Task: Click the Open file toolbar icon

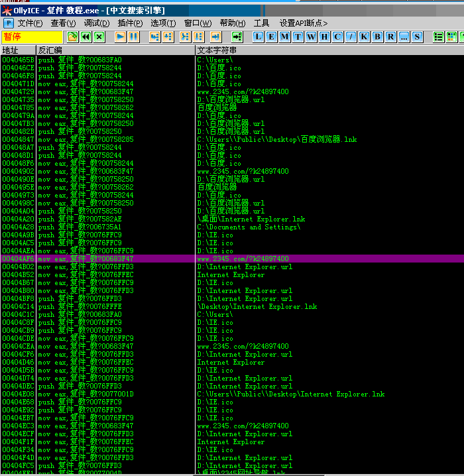Action: click(x=72, y=37)
